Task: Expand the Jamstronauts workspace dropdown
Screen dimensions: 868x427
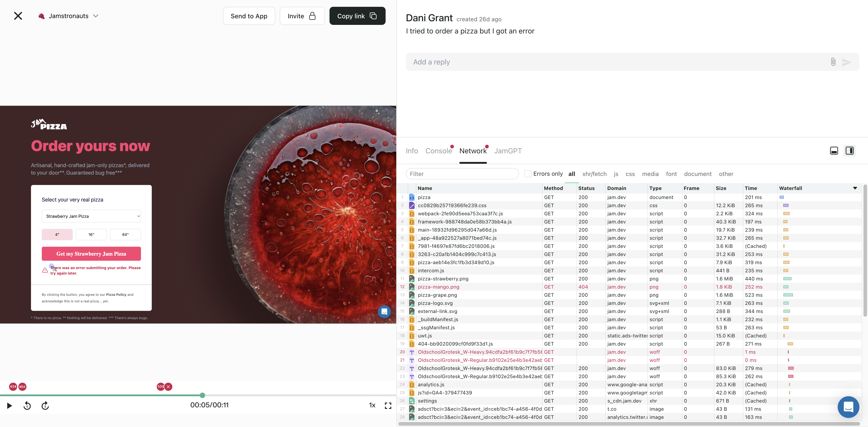Action: point(96,16)
